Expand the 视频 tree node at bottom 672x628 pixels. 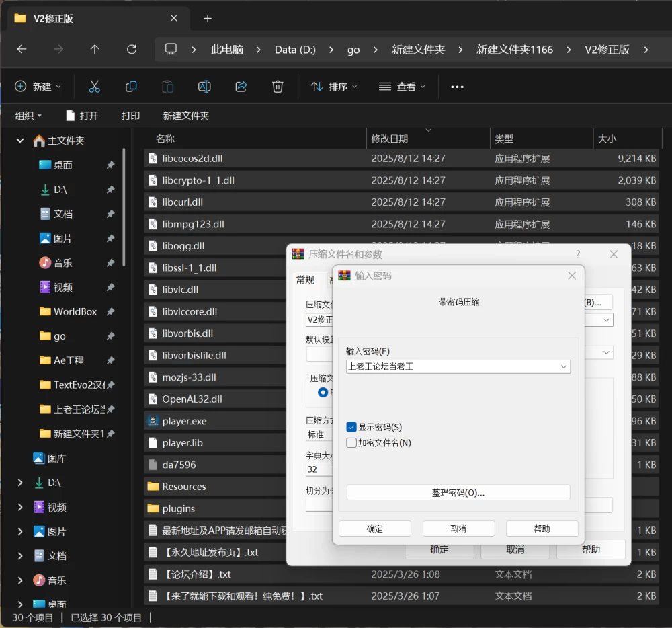pyautogui.click(x=19, y=507)
